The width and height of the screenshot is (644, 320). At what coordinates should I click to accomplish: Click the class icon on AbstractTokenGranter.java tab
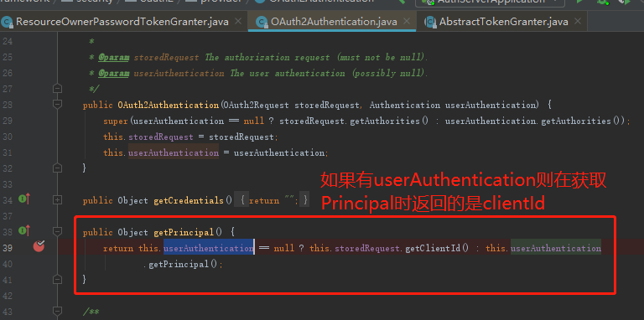coord(430,22)
